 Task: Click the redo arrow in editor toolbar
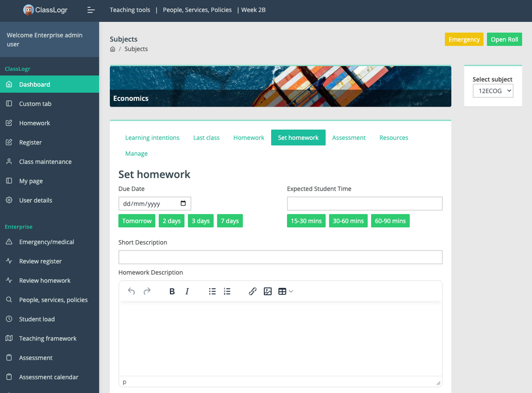[x=147, y=291]
